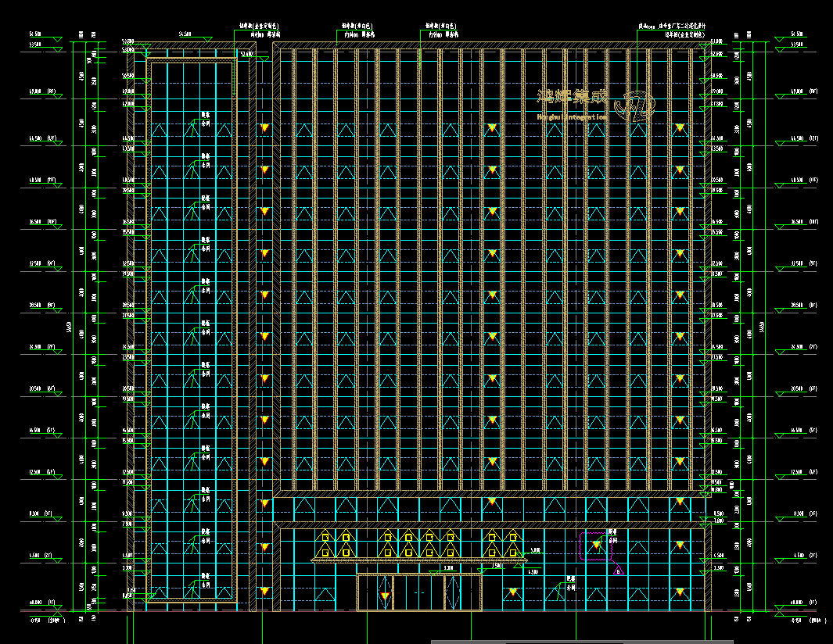Click the Honghui Integration watermark logo emblem
The width and height of the screenshot is (833, 644).
pyautogui.click(x=634, y=105)
